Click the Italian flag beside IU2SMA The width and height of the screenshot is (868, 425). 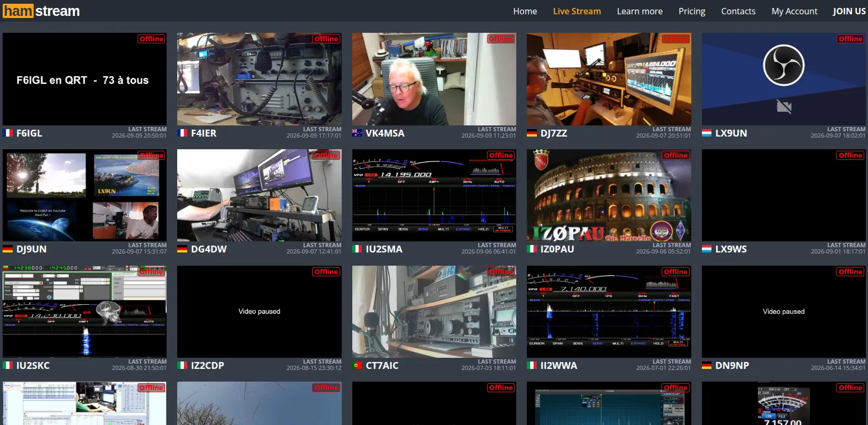point(357,249)
